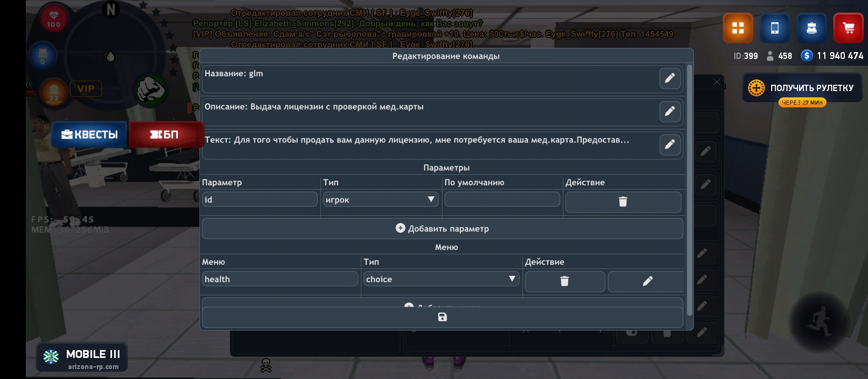Tap the burger hunger indicator showing 22
This screenshot has height=379, width=868.
(54, 91)
